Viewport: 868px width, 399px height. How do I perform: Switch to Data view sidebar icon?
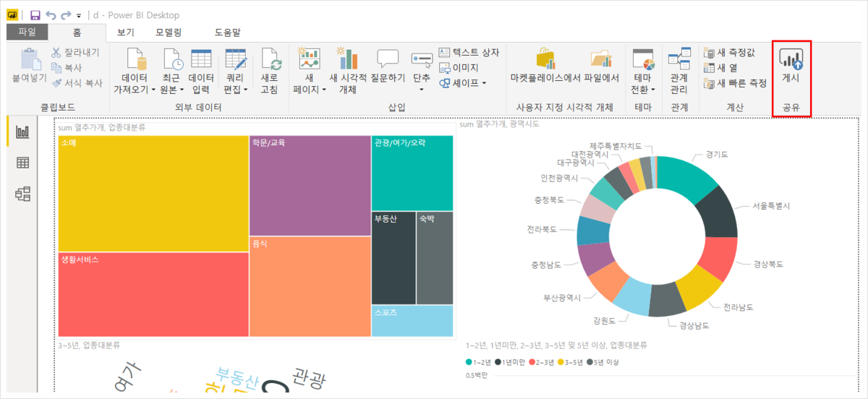(x=23, y=163)
